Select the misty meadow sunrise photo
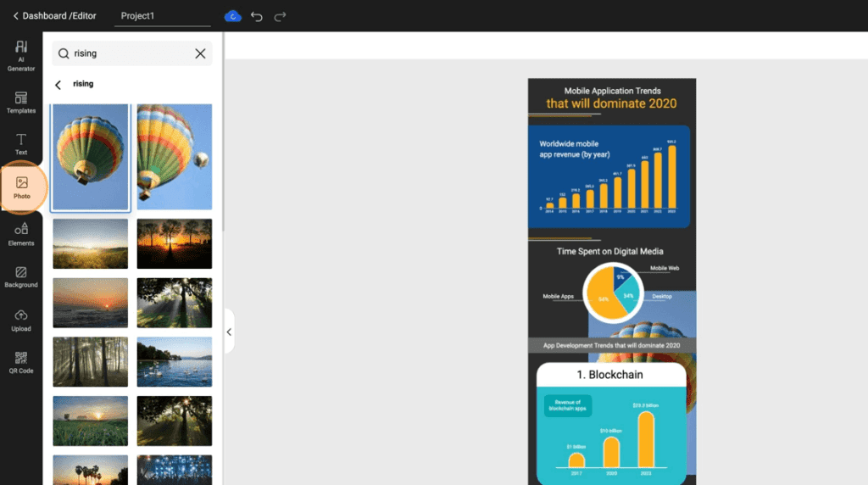Screen dimensions: 868x485 tap(90, 243)
